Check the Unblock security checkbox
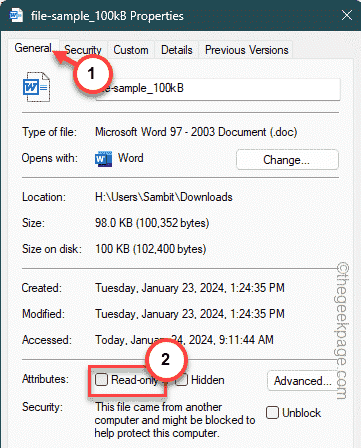This screenshot has height=448, width=361. [x=272, y=413]
